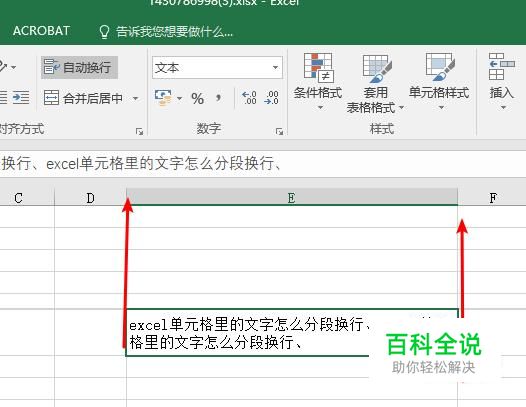
Task: Open the 条件格式 conditional formatting menu
Action: (318, 82)
